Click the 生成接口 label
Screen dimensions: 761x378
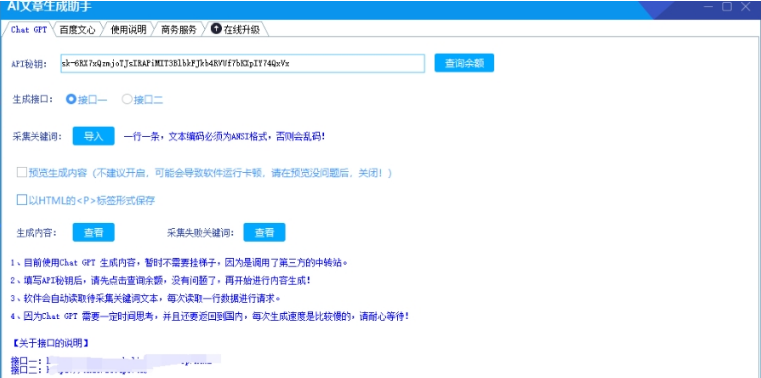32,99
